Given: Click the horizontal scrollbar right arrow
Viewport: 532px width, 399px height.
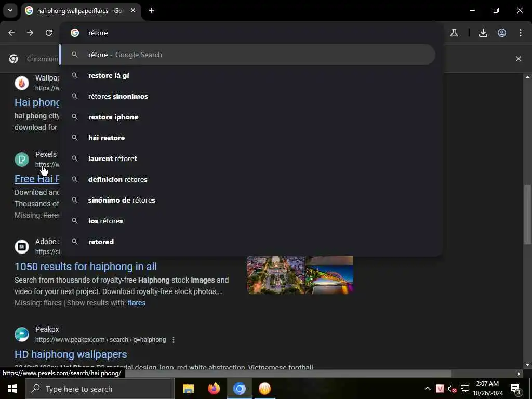Looking at the screenshot, I should click(519, 374).
